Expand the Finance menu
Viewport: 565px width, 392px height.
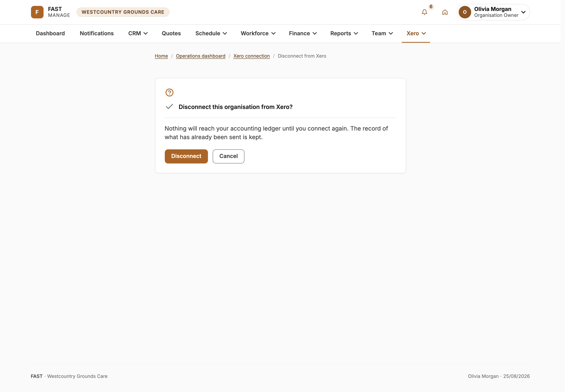click(x=303, y=33)
